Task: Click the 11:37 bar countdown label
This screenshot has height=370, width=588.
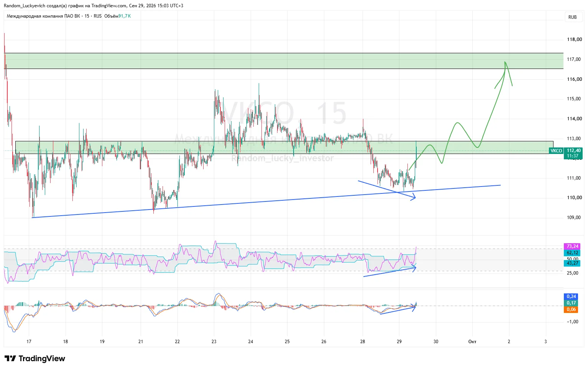Action: coord(573,156)
